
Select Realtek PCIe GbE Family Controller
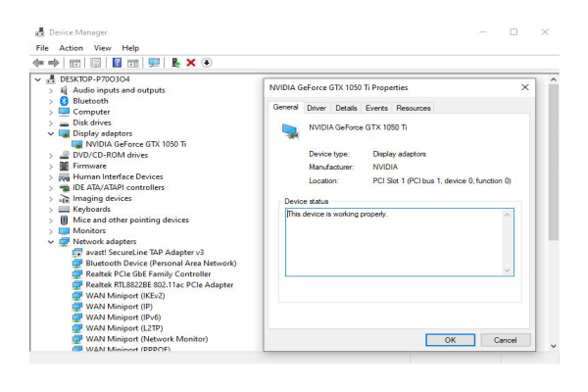click(148, 273)
